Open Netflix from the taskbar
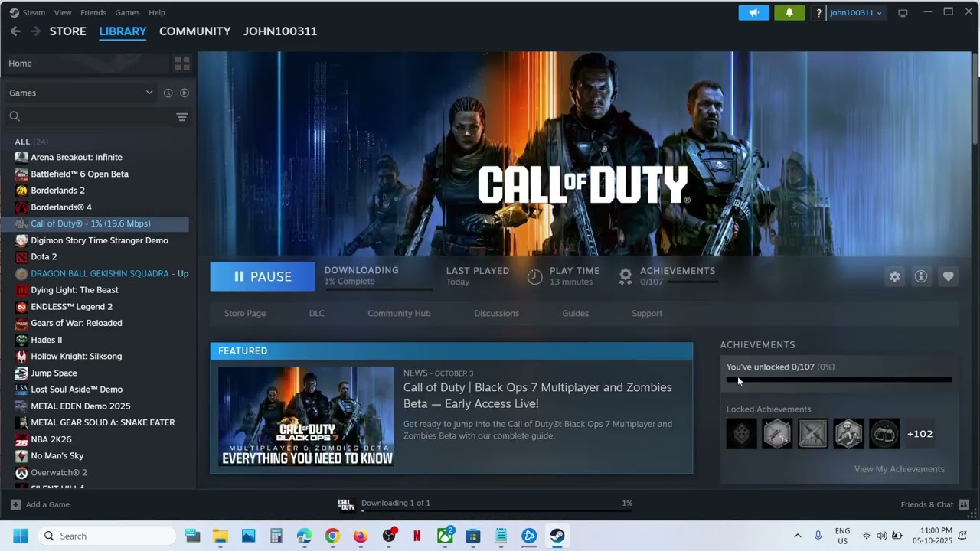 pyautogui.click(x=416, y=536)
